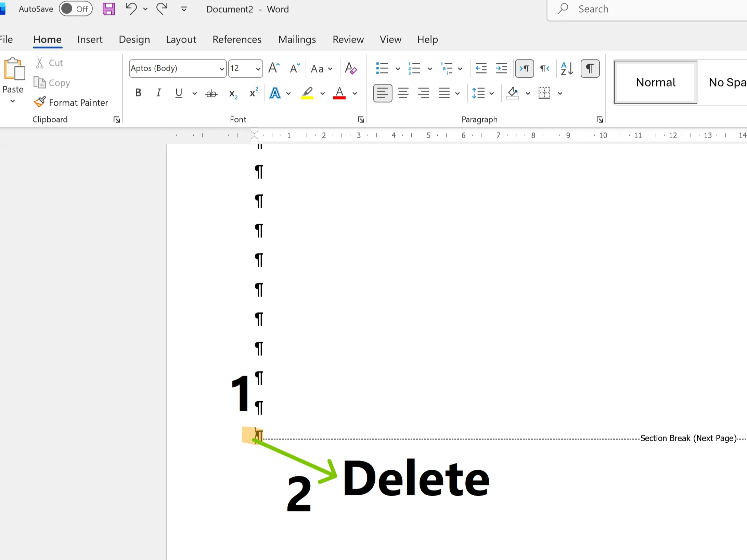This screenshot has height=560, width=747.
Task: Apply borders with the borders icon
Action: (544, 93)
